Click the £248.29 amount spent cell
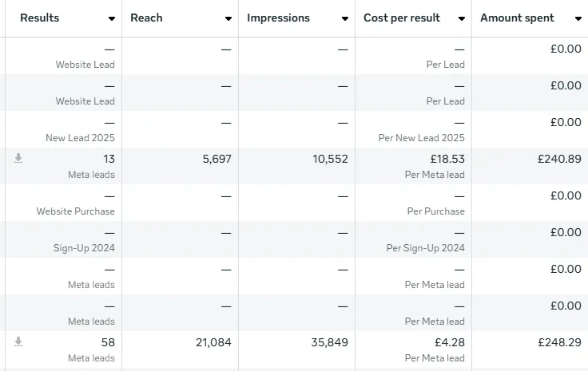The height and width of the screenshot is (371, 588). tap(559, 342)
